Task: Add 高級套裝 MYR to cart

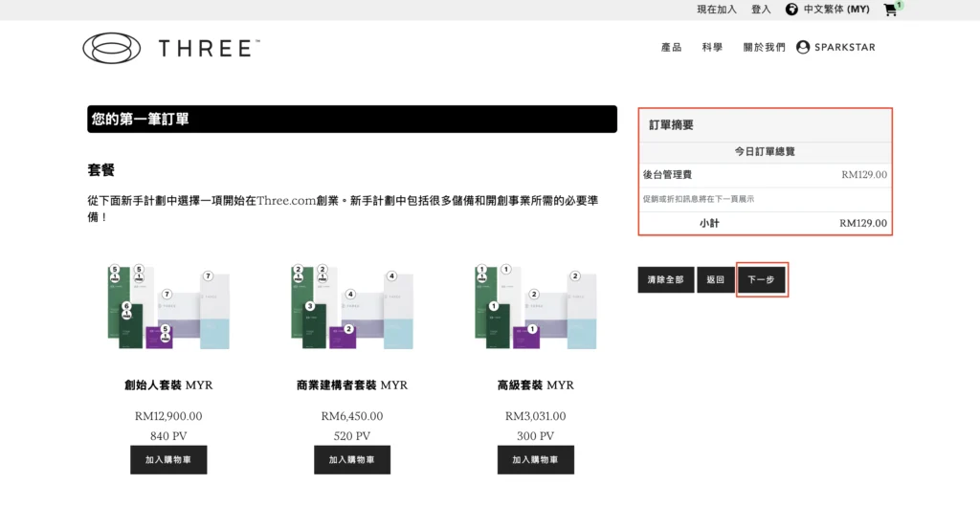Action: 536,460
